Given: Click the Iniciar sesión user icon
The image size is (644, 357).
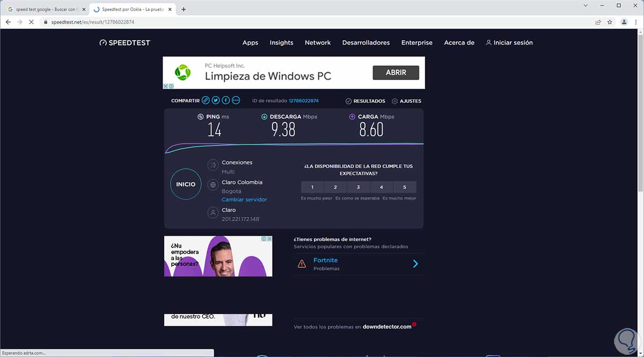Looking at the screenshot, I should 488,42.
